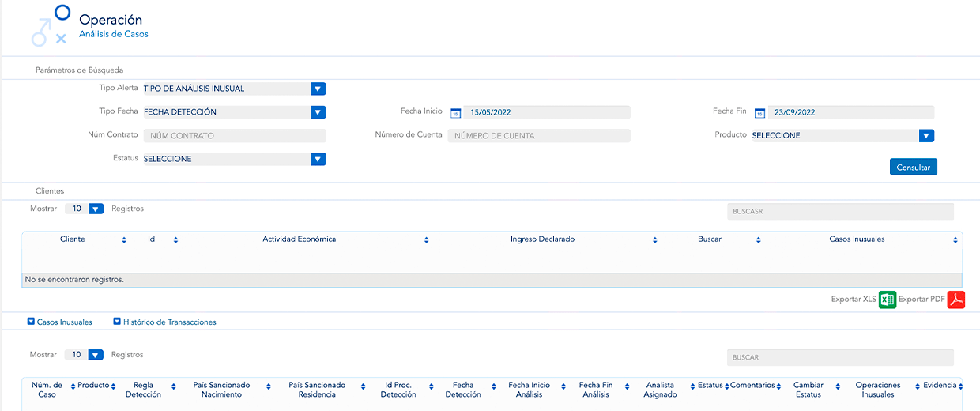Expand the Tipo Alerta dropdown
This screenshot has height=411, width=980.
(318, 89)
